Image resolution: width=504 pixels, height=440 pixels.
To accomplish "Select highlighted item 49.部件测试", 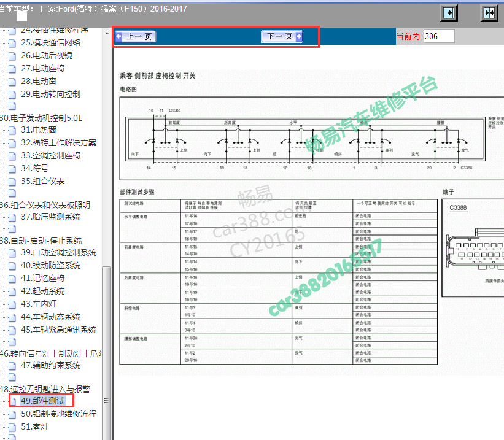I will click(43, 401).
